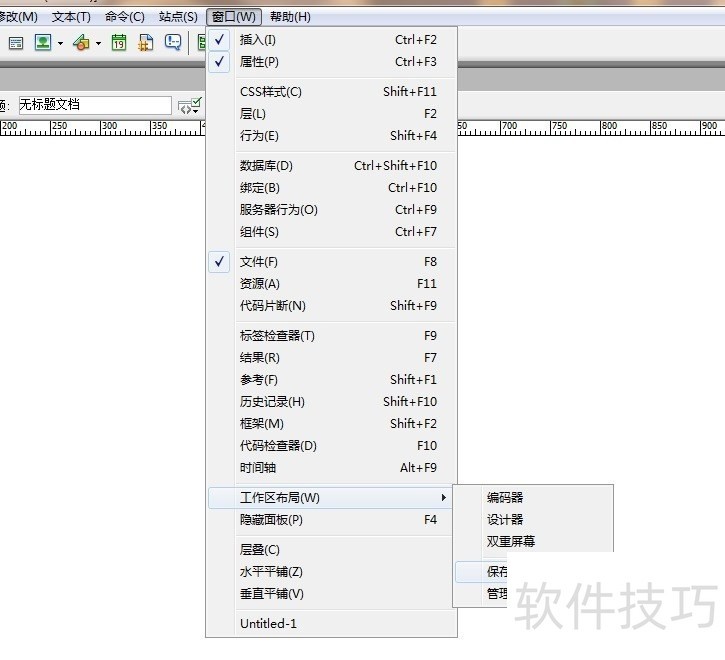Click the server-side include page icon
725x660 pixels.
pos(146,43)
